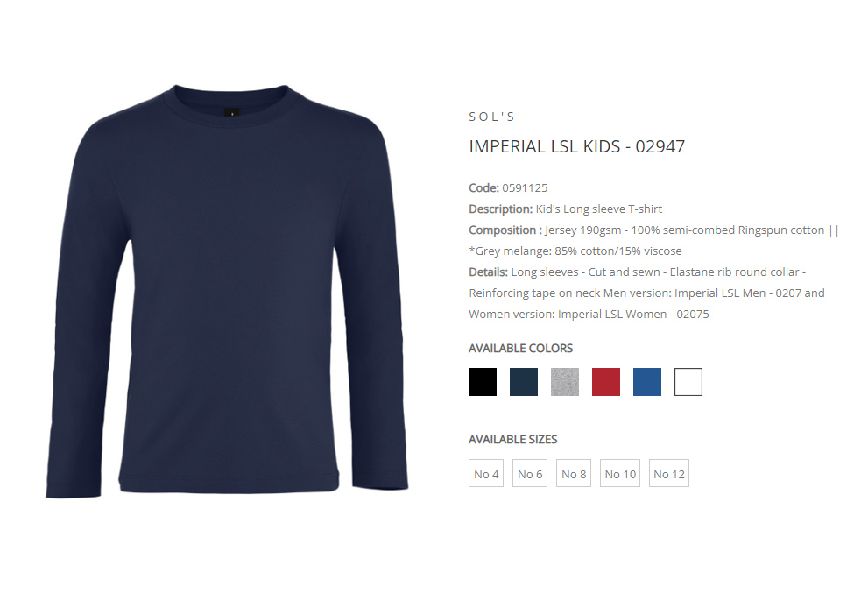The image size is (868, 601).
Task: Select size No 8
Action: pos(574,473)
